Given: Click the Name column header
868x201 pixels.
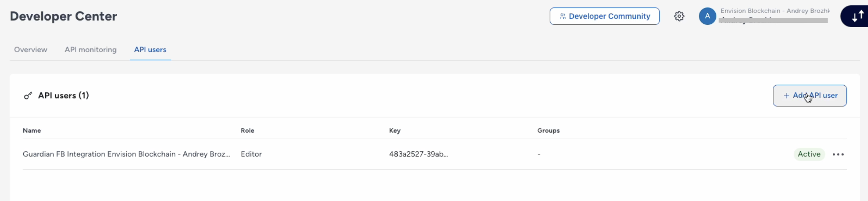Looking at the screenshot, I should tap(32, 130).
